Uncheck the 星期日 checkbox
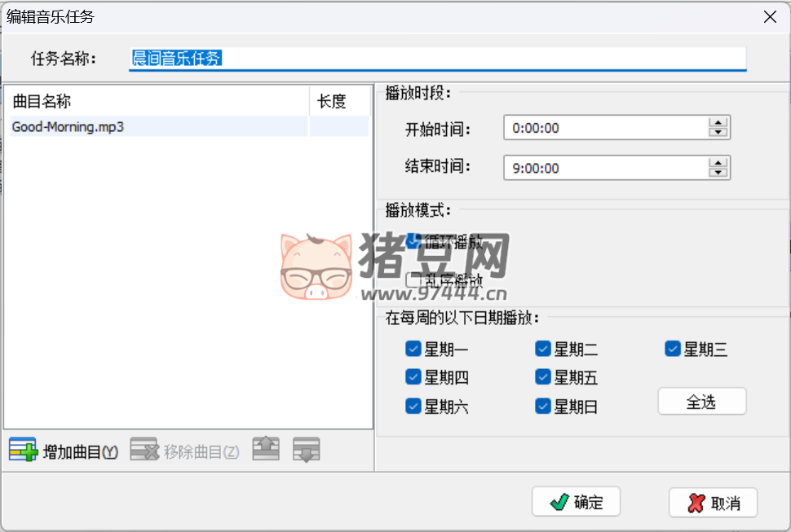This screenshot has width=791, height=532. click(543, 406)
